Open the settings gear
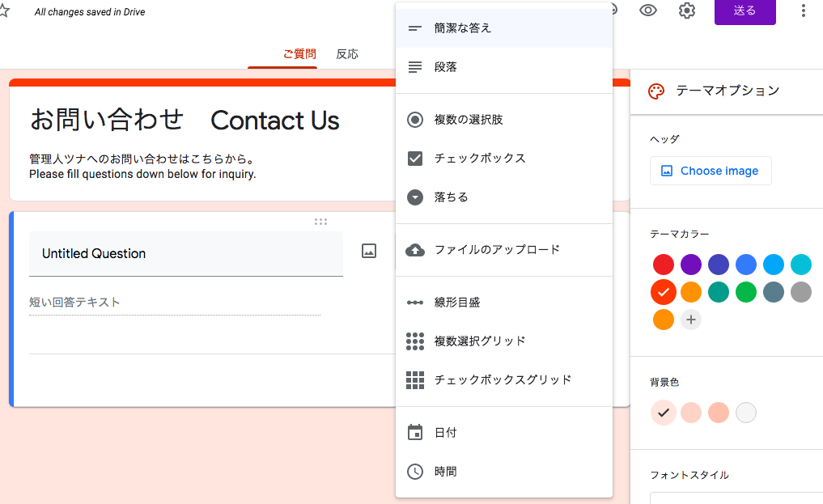Image resolution: width=823 pixels, height=504 pixels. [686, 11]
